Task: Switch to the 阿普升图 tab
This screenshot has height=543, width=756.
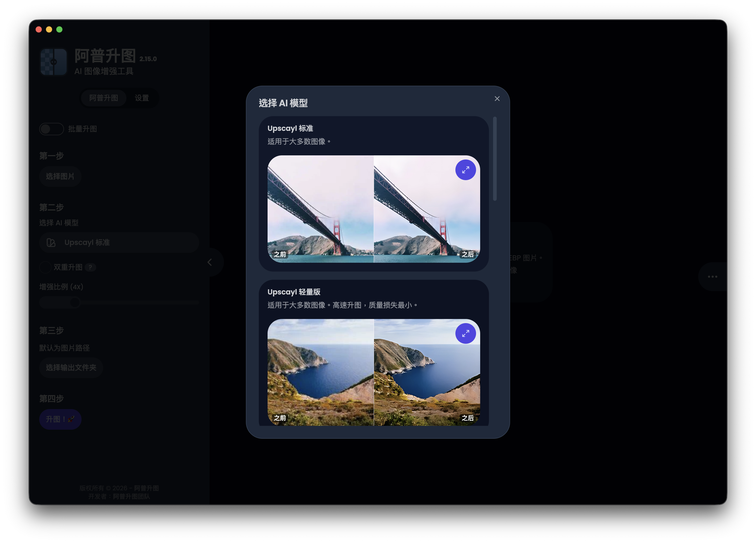Action: 104,98
